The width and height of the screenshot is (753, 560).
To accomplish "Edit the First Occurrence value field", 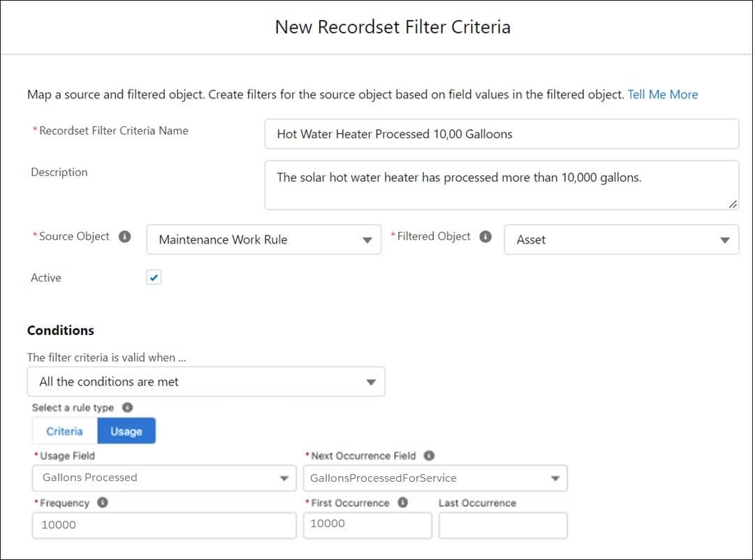I will pos(367,525).
